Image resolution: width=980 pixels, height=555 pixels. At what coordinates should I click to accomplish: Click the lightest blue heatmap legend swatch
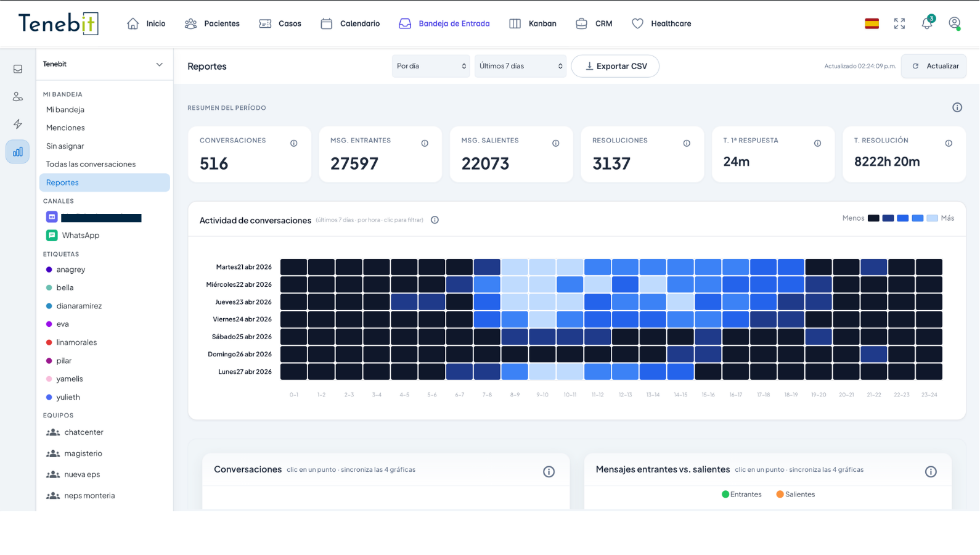pos(932,218)
